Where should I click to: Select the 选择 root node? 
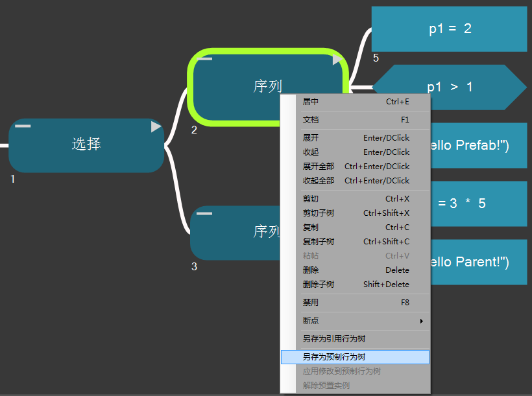tap(86, 145)
